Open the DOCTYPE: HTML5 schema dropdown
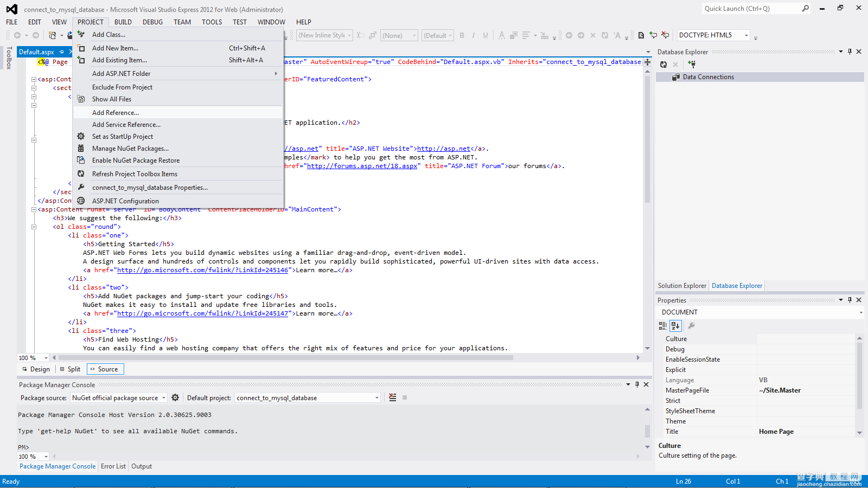The height and width of the screenshot is (488, 868). pyautogui.click(x=746, y=35)
